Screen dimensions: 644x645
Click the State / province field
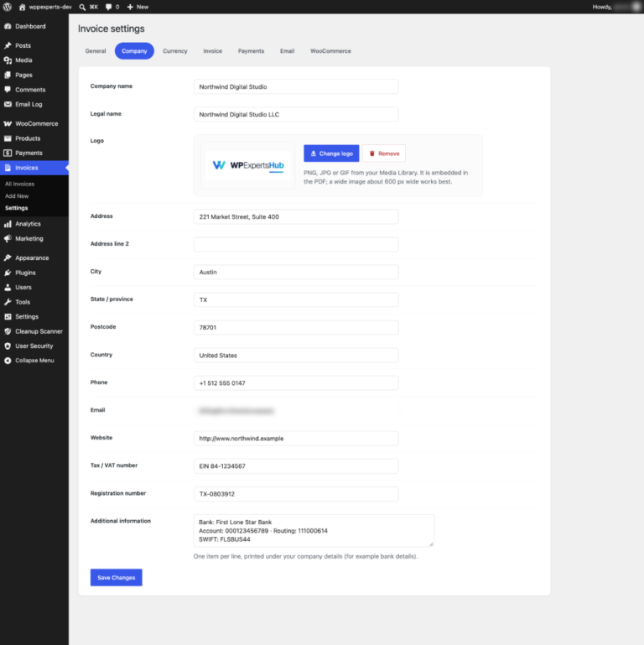[296, 300]
